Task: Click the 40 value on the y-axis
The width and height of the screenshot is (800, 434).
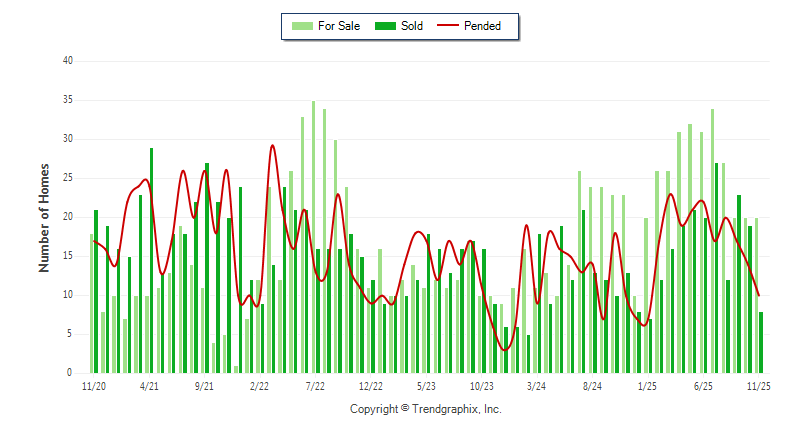Action: (x=69, y=61)
